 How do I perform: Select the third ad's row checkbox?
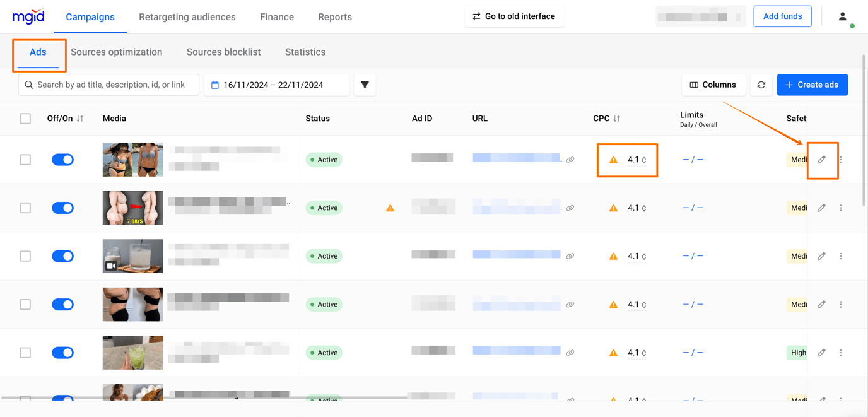click(x=25, y=255)
